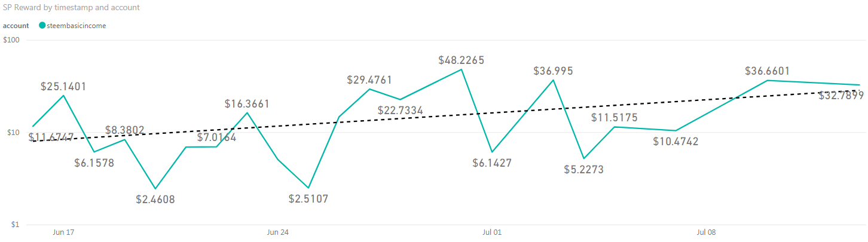The height and width of the screenshot is (242, 868).
Task: Click the $5.2273 data label
Action: (584, 169)
